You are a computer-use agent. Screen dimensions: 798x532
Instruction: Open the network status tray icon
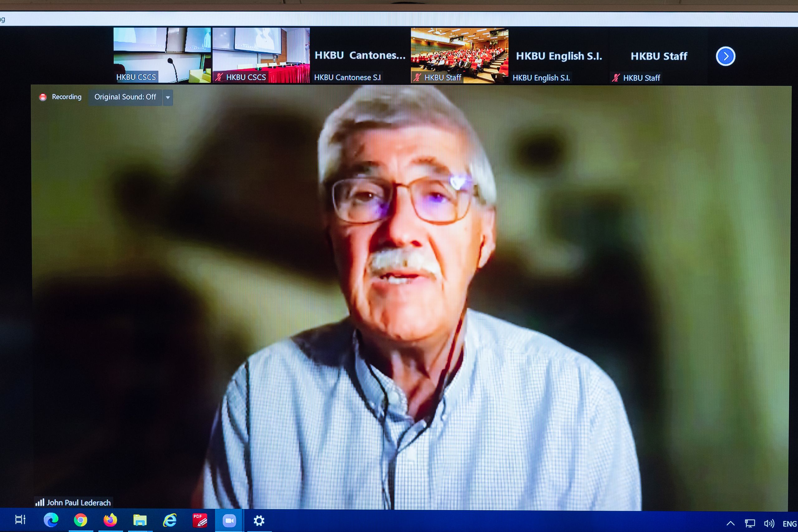click(x=750, y=523)
